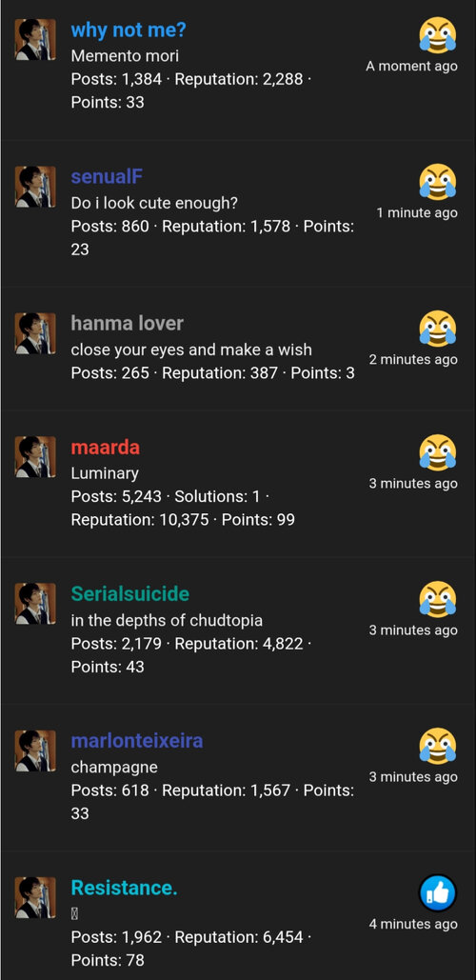Click the laughing emoji beside marlonteixeira
476x980 pixels.
point(437,747)
